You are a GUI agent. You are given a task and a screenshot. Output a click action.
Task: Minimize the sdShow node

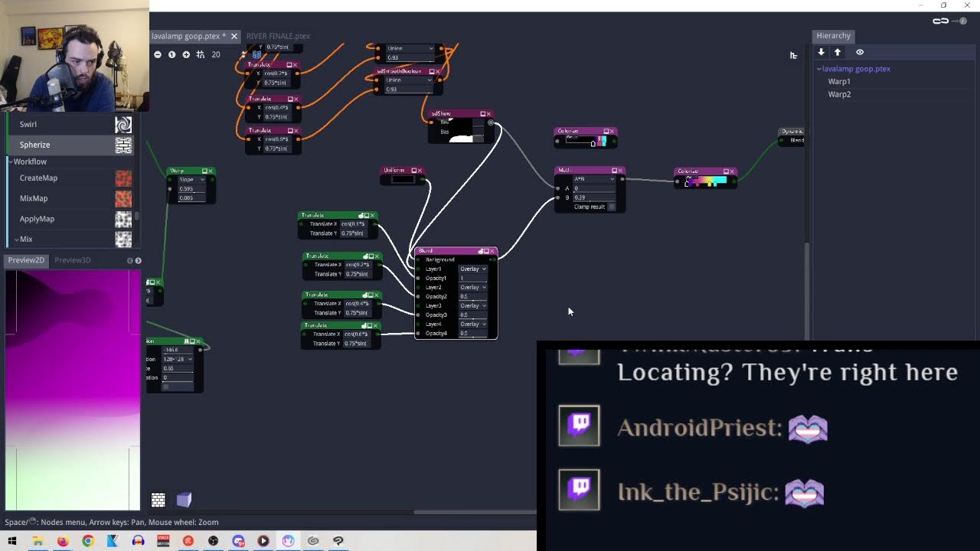point(482,114)
